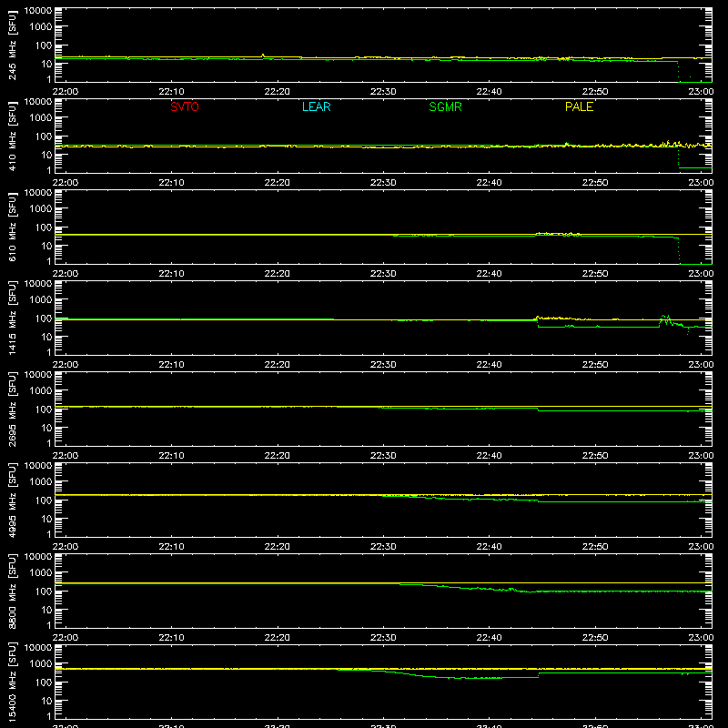The width and height of the screenshot is (728, 728).
Task: Select the 15400 MHz [SFU] axis title
Action: point(12,682)
